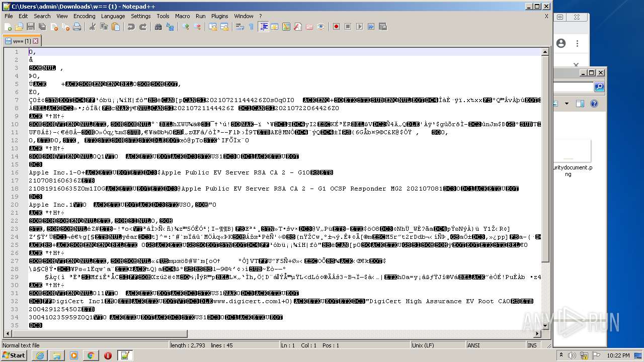Open the View menu

[62, 16]
